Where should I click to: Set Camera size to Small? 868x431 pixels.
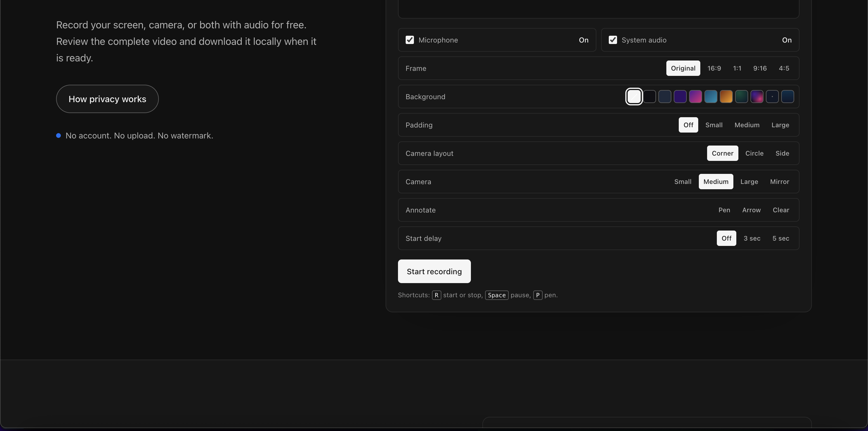[x=683, y=182]
